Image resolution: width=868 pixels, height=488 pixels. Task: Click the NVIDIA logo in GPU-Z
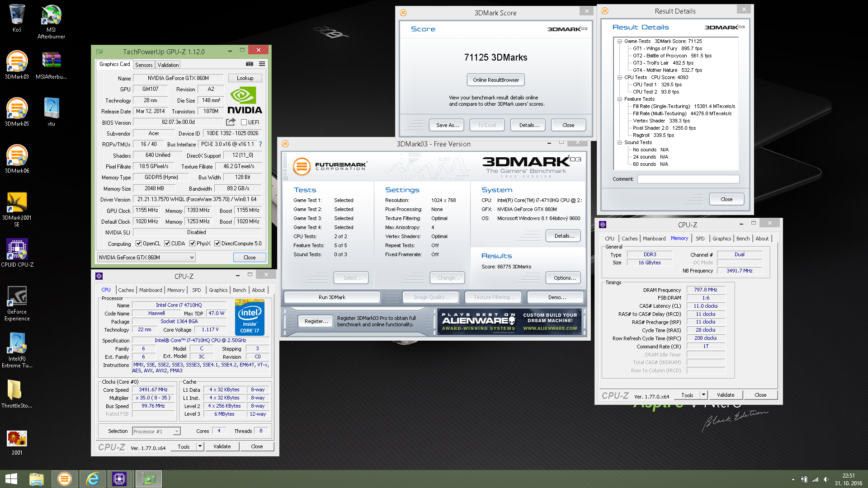pyautogui.click(x=245, y=100)
